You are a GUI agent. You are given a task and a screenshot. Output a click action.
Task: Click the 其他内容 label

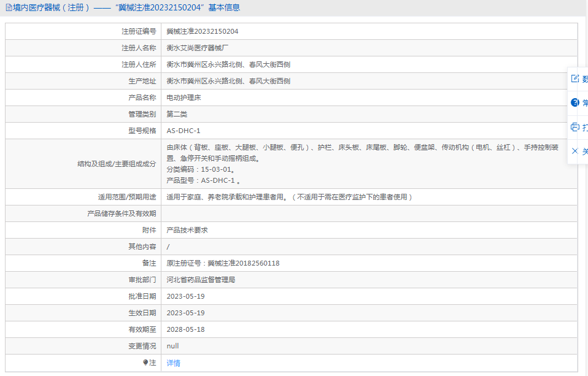coord(142,247)
